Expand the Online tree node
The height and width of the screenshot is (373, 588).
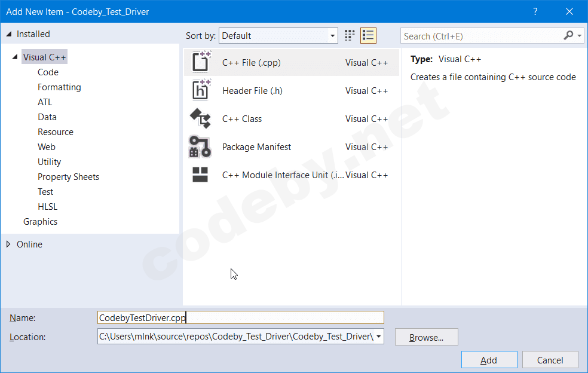pyautogui.click(x=8, y=244)
